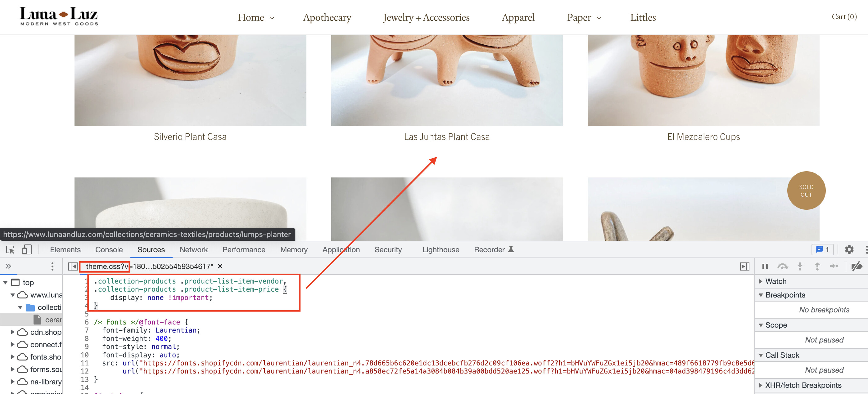Switch to the Network tab

[193, 249]
